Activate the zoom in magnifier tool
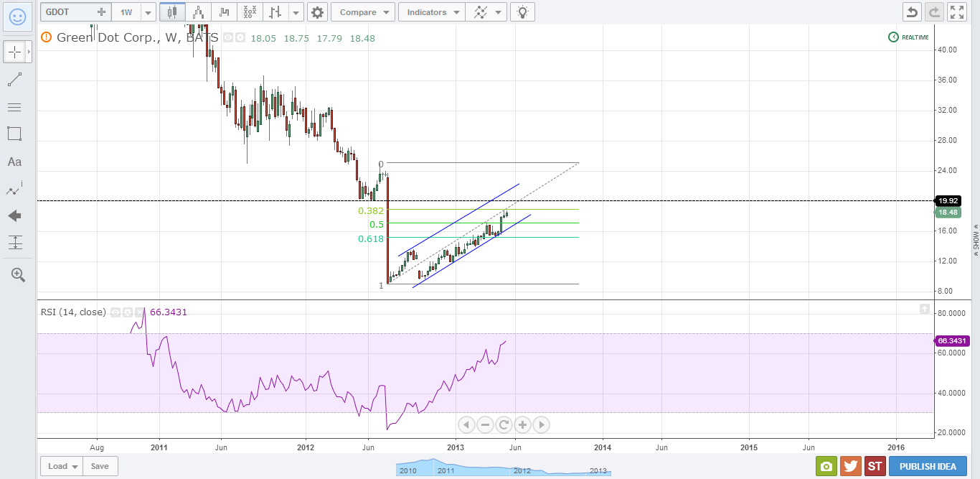 (x=18, y=274)
